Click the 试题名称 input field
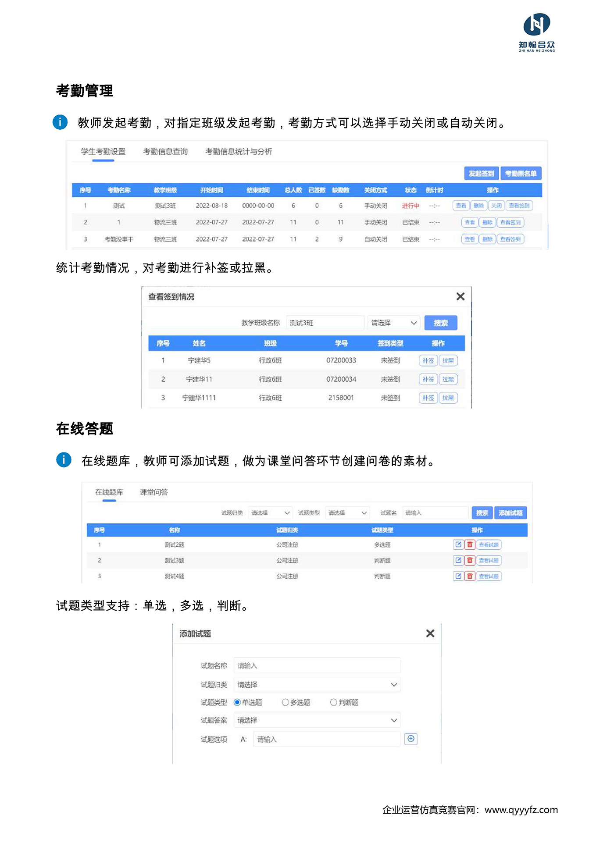 point(317,665)
